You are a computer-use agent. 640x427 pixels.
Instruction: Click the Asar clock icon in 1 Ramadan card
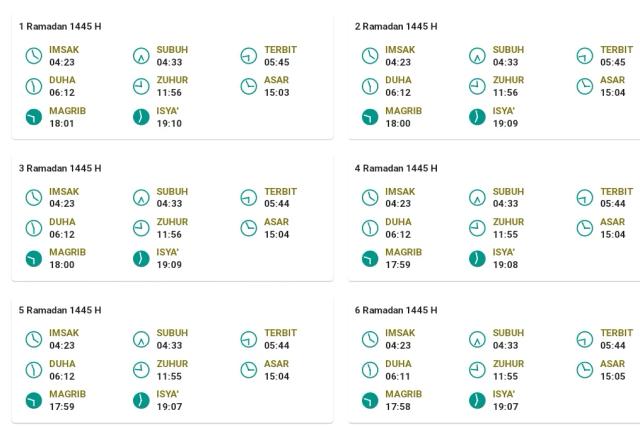point(249,87)
